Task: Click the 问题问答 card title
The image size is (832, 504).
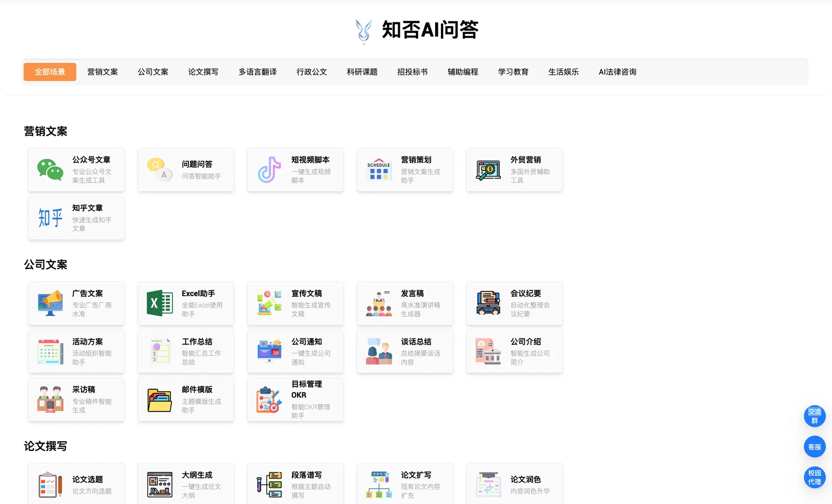Action: coord(197,165)
